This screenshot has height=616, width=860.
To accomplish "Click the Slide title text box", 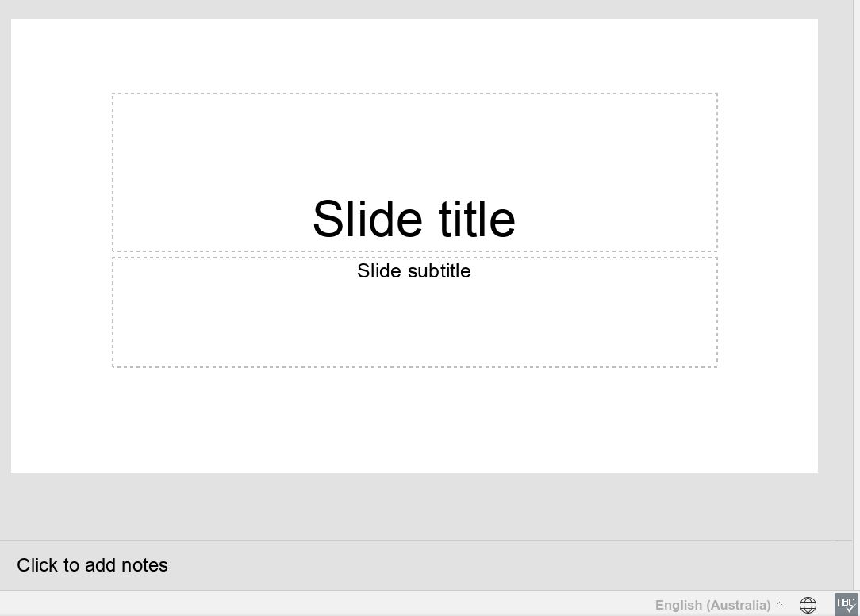I will point(414,219).
